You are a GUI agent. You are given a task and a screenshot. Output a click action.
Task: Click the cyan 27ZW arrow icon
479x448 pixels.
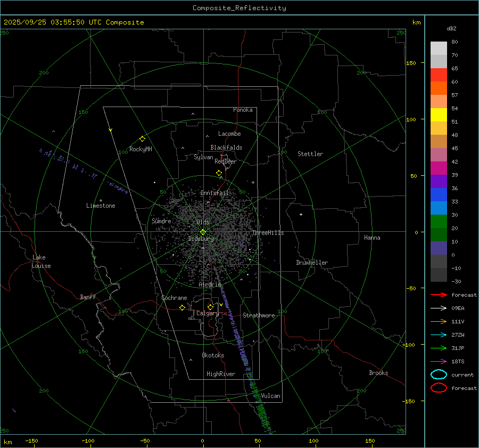click(439, 335)
